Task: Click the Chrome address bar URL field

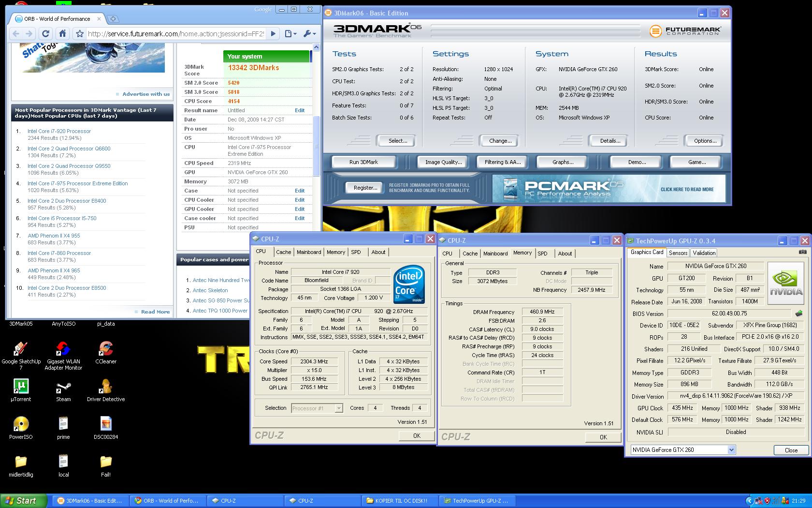Action: click(176, 33)
